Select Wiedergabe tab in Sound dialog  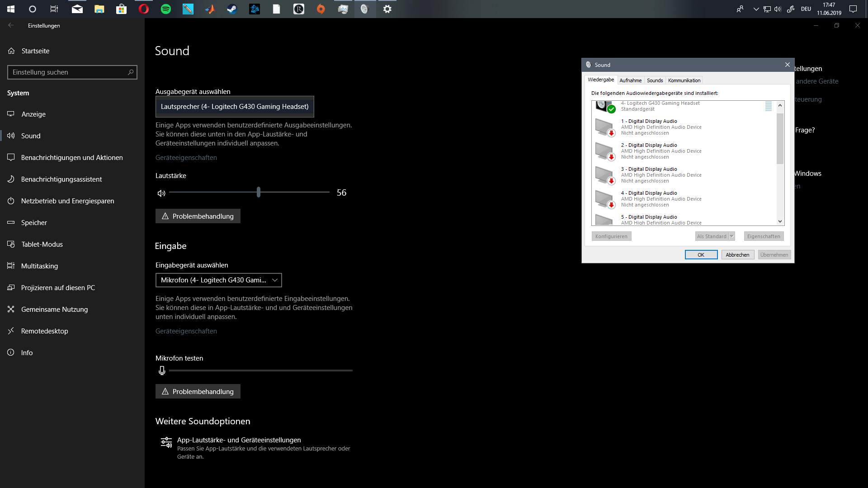[601, 80]
